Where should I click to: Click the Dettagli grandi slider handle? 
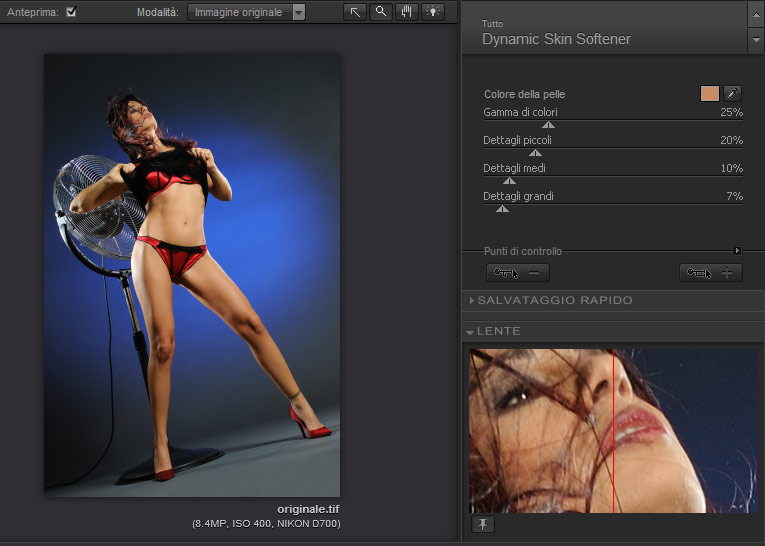pyautogui.click(x=502, y=209)
